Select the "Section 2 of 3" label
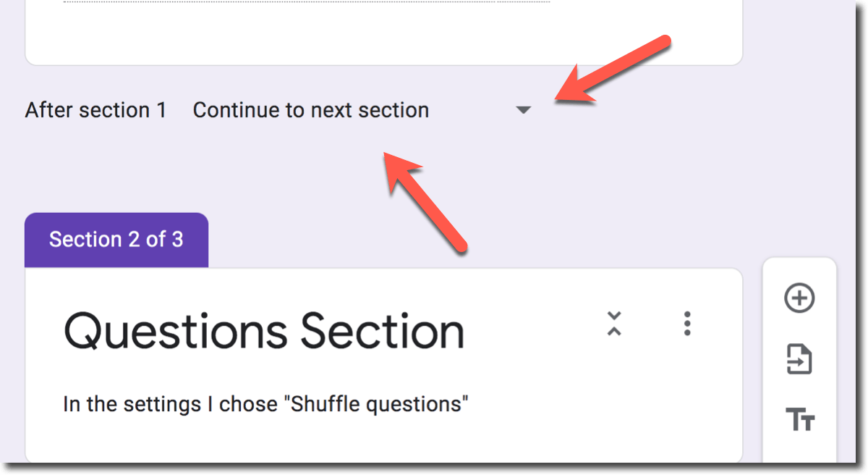 tap(116, 240)
